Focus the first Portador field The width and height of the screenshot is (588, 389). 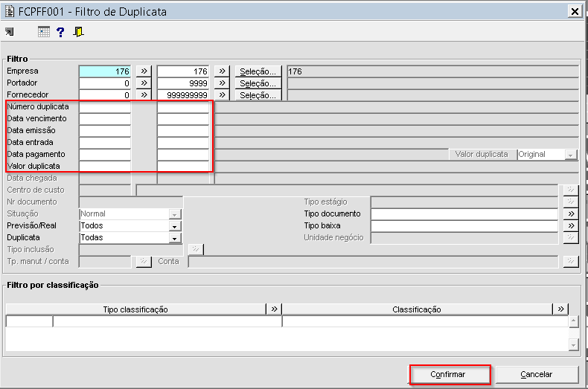click(105, 83)
